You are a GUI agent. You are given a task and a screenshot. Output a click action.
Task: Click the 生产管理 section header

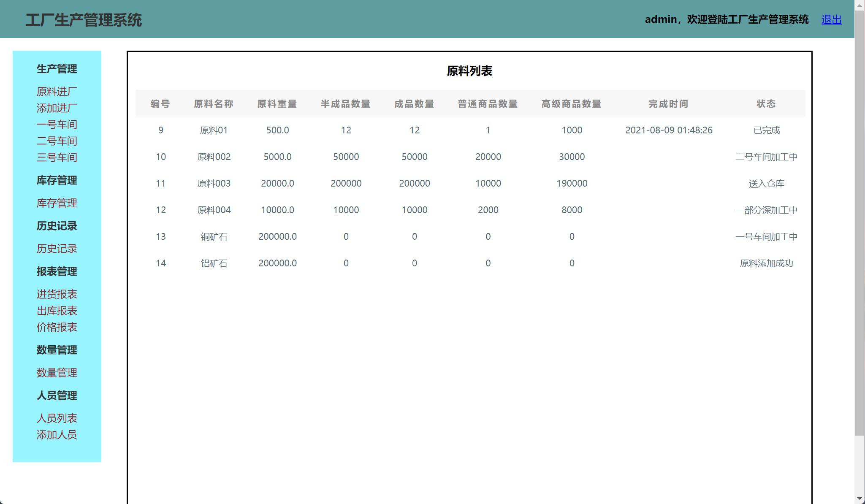tap(57, 69)
